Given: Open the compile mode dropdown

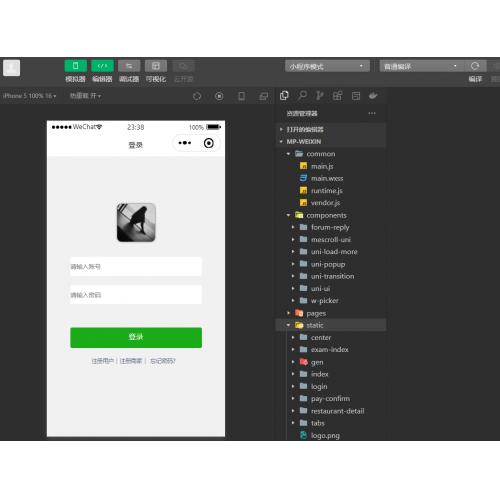Looking at the screenshot, I should point(421,66).
